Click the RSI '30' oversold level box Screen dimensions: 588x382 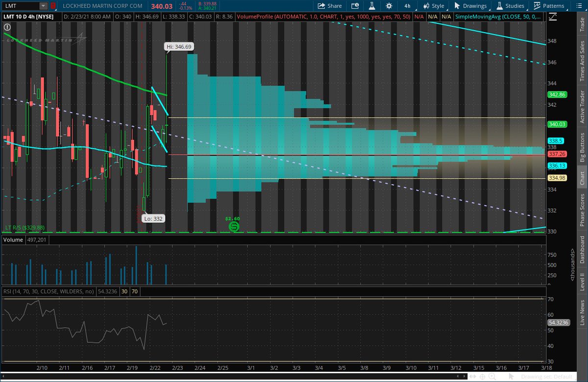[x=124, y=292]
